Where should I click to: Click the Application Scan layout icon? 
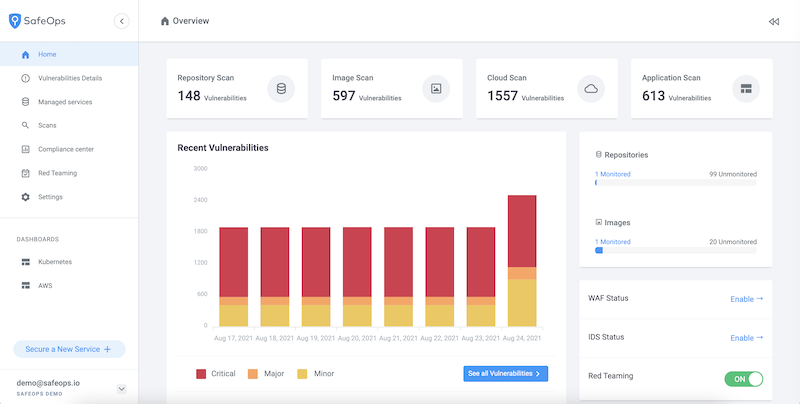[x=746, y=89]
